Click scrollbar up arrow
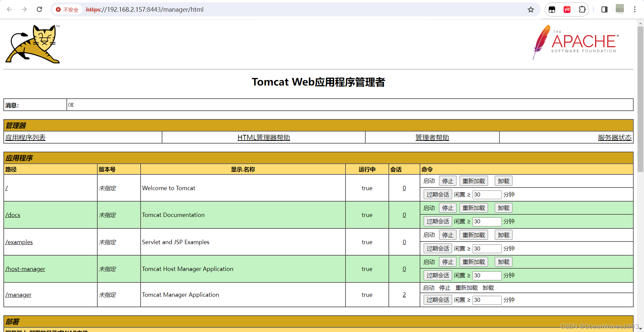The image size is (644, 332). click(640, 23)
